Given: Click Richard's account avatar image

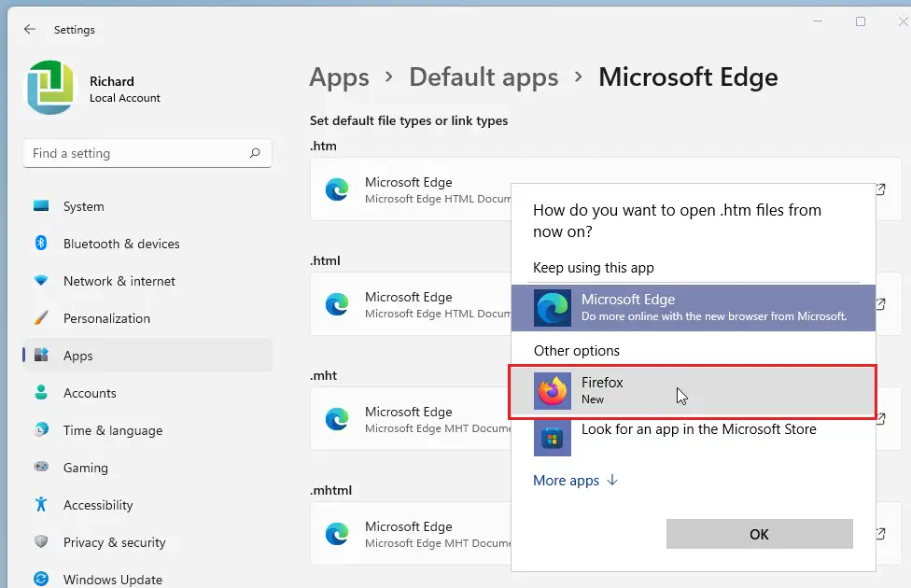Looking at the screenshot, I should [50, 88].
